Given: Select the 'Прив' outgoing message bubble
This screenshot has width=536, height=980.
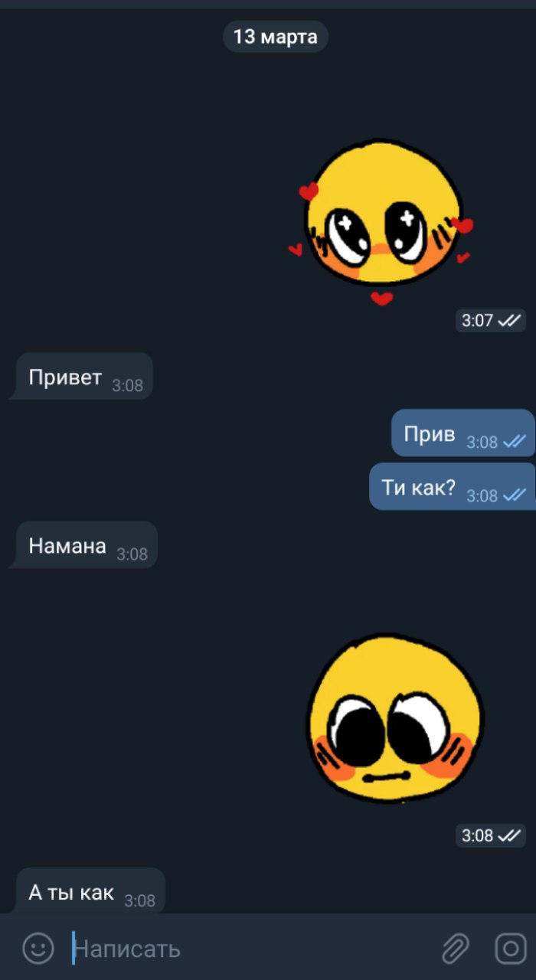Looking at the screenshot, I should [x=462, y=433].
